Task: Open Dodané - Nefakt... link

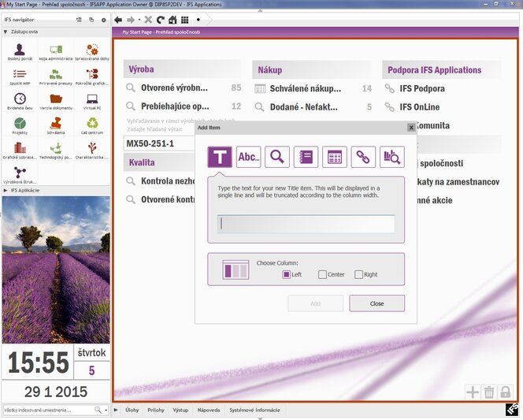Action: coord(303,107)
